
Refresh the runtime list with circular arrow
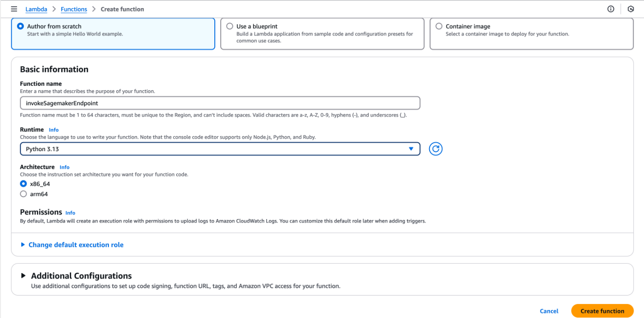[x=435, y=149]
